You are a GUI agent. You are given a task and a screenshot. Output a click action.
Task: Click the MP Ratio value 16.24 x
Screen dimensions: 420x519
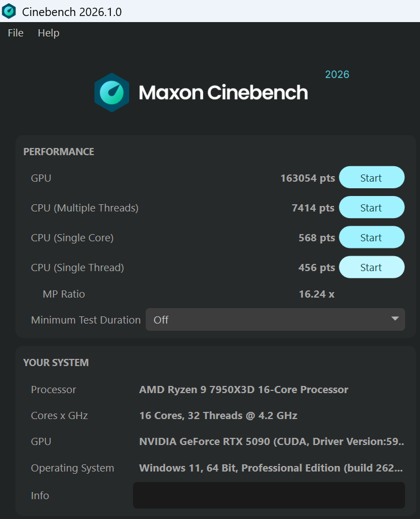316,294
